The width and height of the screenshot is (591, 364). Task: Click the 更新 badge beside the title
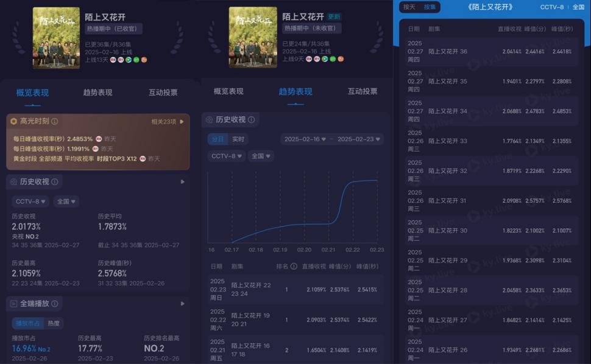[334, 16]
